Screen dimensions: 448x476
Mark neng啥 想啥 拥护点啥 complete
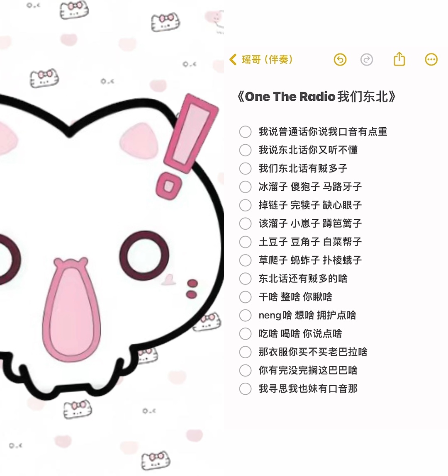245,316
